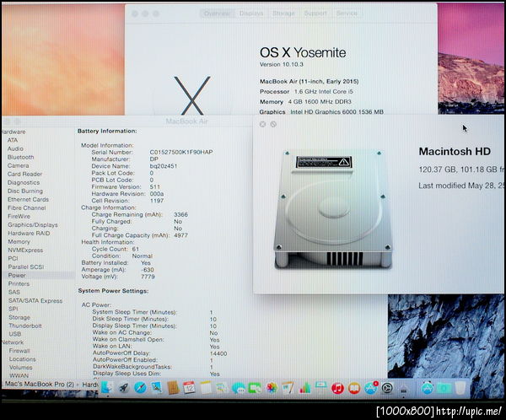
Task: Open FaceTime green camera icon
Action: coord(255,388)
